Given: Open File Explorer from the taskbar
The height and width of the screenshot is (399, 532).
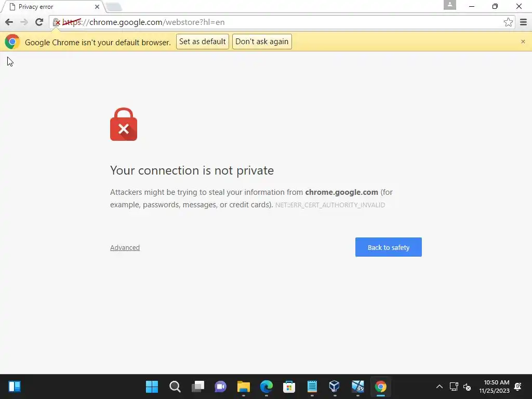Looking at the screenshot, I should click(x=243, y=387).
